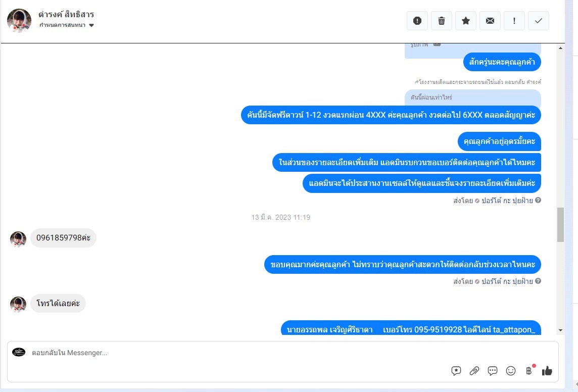578x392 pixels.
Task: Open ดำรงค์ สิทธิสาร profile picture in header
Action: click(19, 21)
